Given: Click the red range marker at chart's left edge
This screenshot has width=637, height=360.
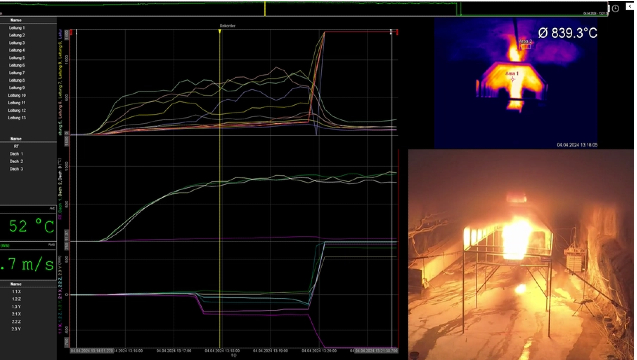Looking at the screenshot, I should [x=71, y=32].
